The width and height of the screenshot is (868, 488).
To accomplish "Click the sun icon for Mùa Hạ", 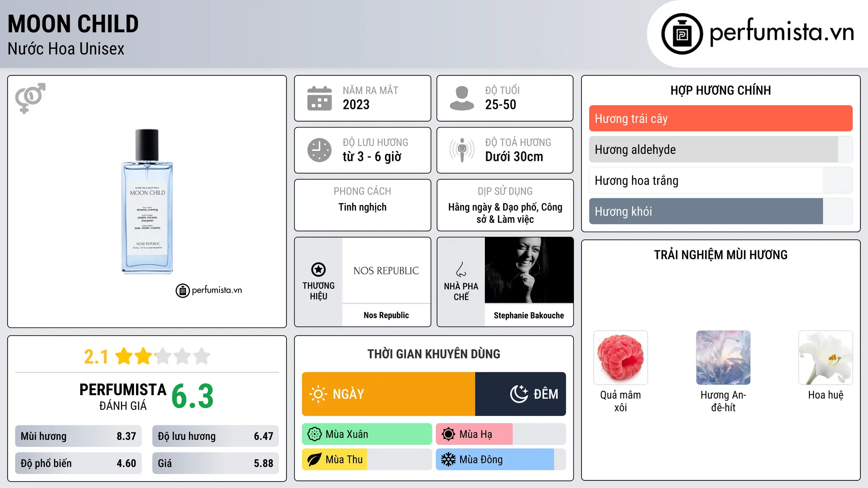I will pyautogui.click(x=448, y=434).
